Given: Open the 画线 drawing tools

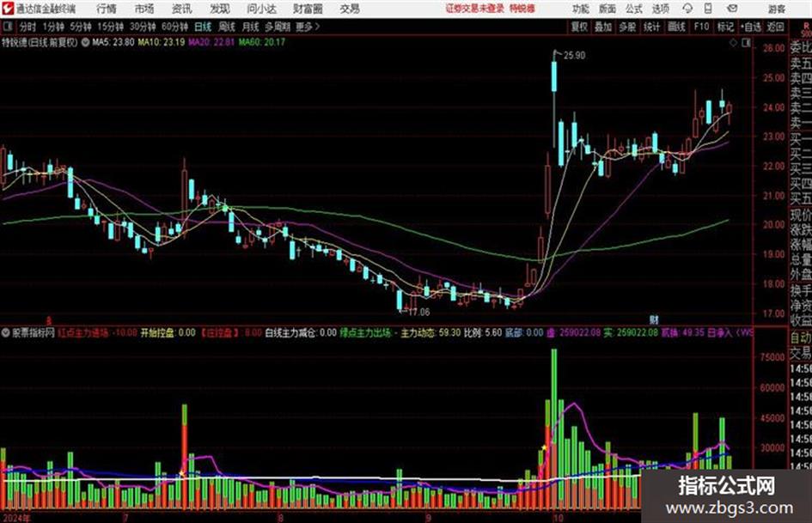Looking at the screenshot, I should (676, 27).
